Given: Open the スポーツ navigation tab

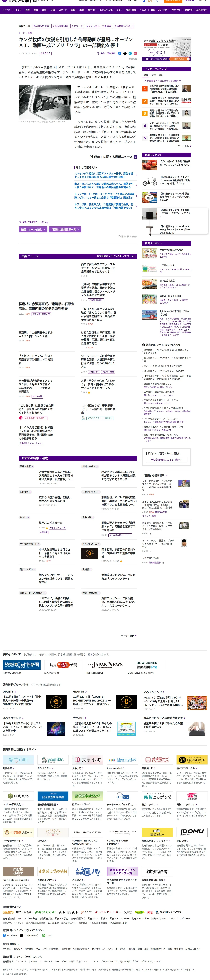Looking at the screenshot, I should 63,10.
